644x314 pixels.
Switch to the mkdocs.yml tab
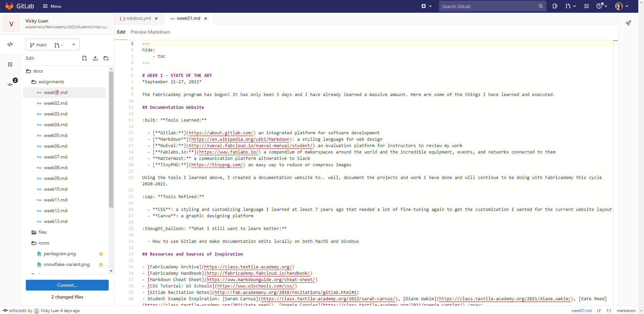point(136,18)
